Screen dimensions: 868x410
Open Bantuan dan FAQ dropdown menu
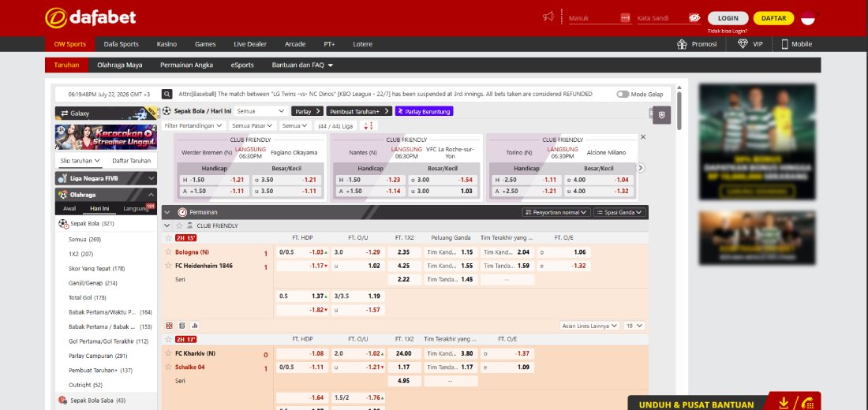pos(302,65)
